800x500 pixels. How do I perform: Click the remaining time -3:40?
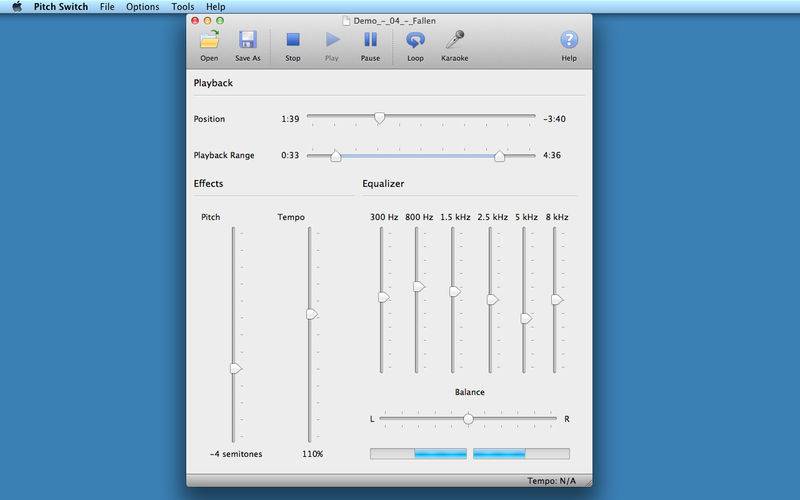(554, 119)
